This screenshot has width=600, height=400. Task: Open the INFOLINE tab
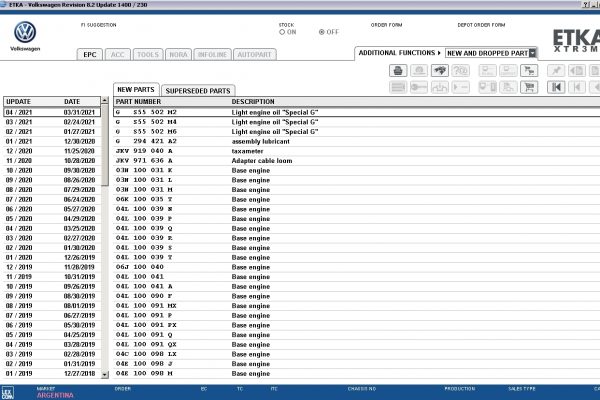(x=212, y=54)
